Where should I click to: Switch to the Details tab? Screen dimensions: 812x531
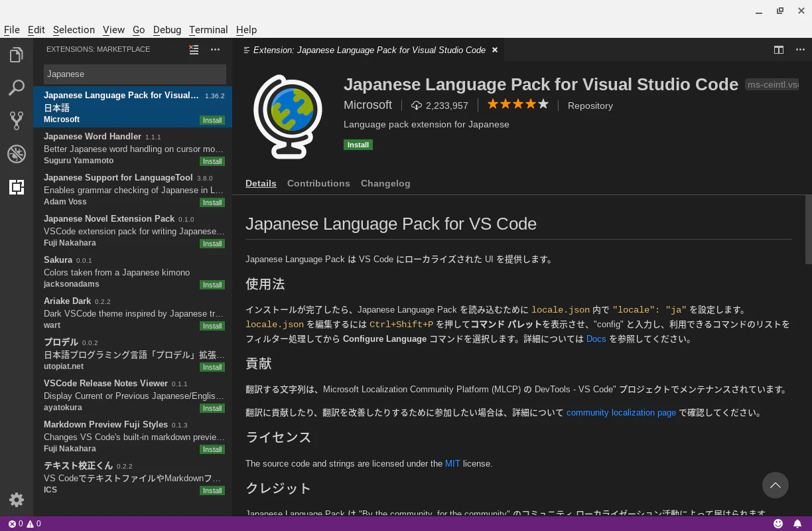point(261,183)
